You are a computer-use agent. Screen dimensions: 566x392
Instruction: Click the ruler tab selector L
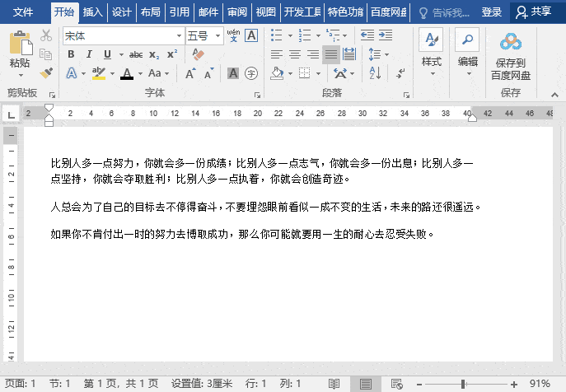click(12, 115)
